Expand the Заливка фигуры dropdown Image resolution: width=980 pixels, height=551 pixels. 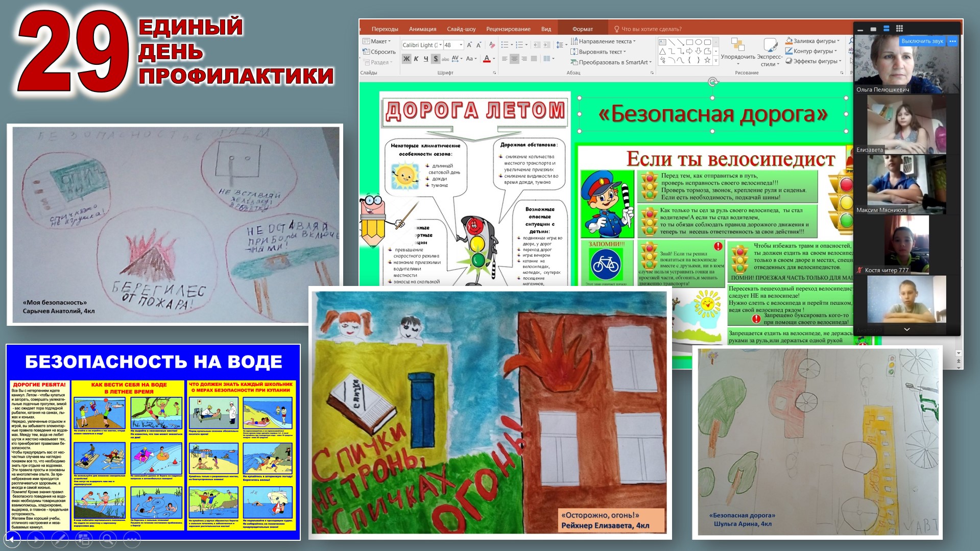tap(838, 41)
